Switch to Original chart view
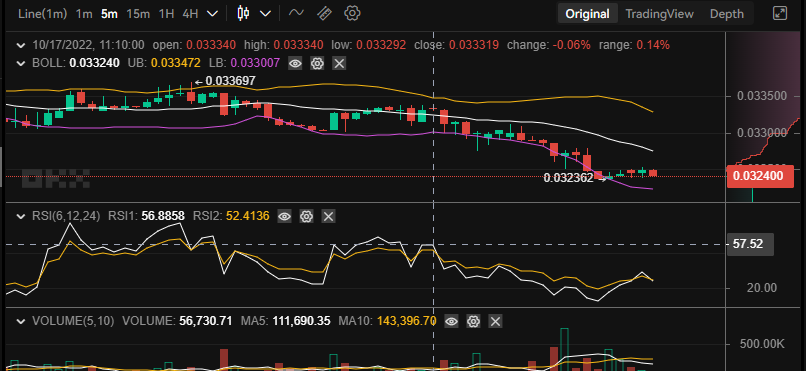The image size is (806, 371). click(x=588, y=14)
